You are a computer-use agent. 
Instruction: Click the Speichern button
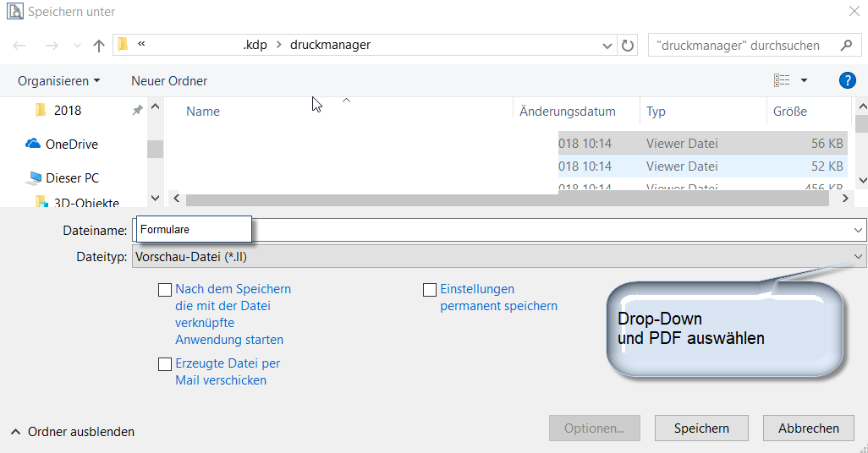point(701,428)
